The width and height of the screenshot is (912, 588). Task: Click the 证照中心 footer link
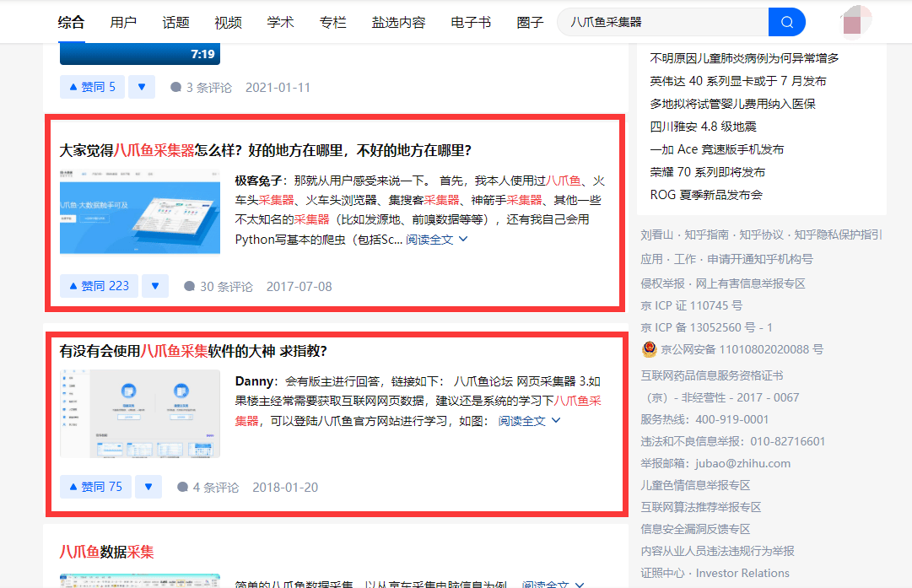[x=662, y=573]
